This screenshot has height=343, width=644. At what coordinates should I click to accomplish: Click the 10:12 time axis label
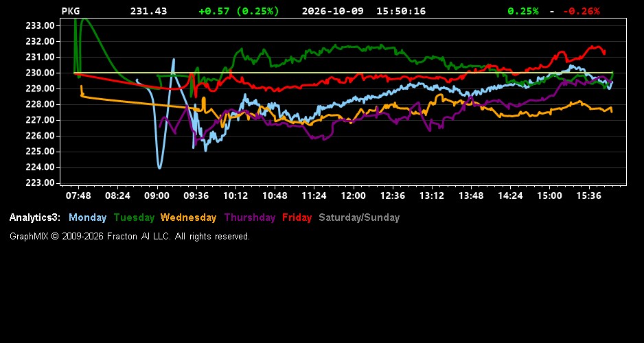pyautogui.click(x=235, y=196)
